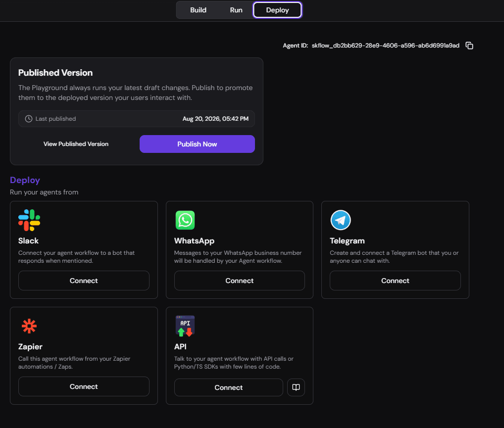The height and width of the screenshot is (428, 504).
Task: Switch to the Build tab
Action: coord(198,10)
